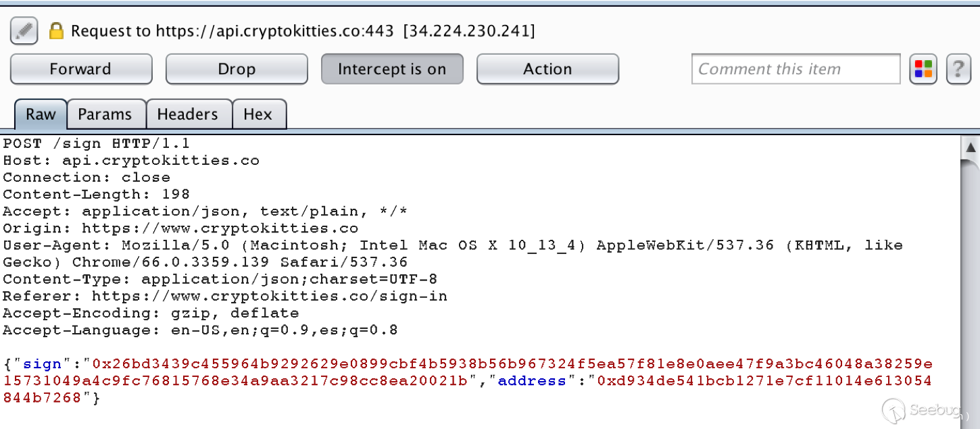Screen dimensions: 980x429
Task: Open the Action menu
Action: (x=547, y=69)
